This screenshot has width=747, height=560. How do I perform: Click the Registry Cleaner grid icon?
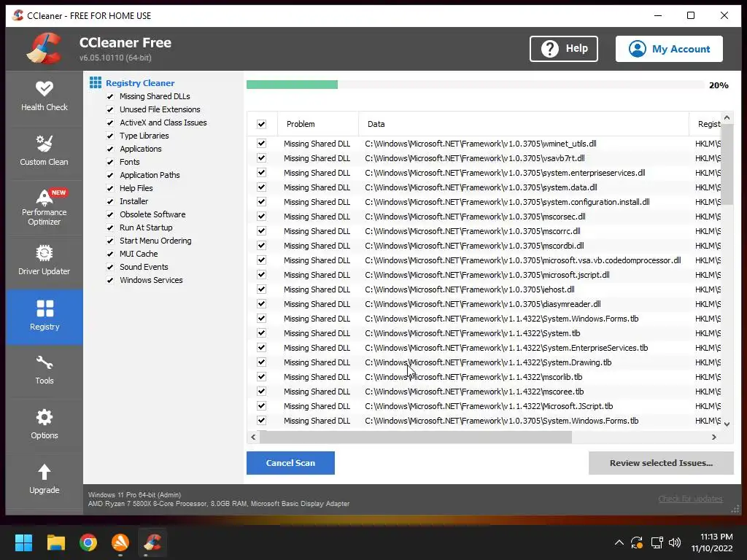pyautogui.click(x=96, y=83)
